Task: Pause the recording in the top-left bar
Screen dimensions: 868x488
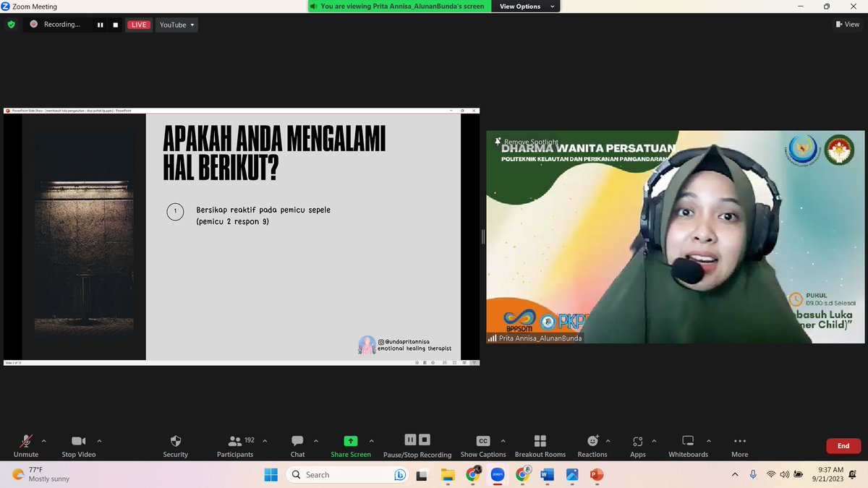Action: [101, 24]
